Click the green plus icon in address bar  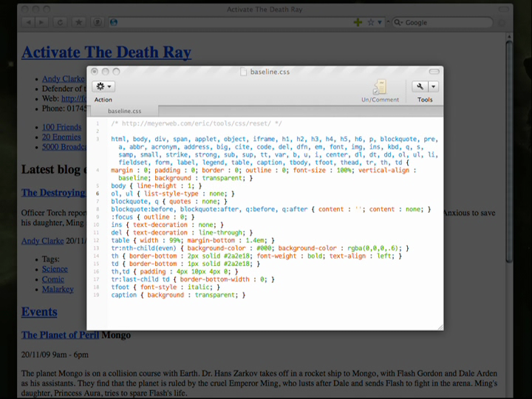pos(358,22)
